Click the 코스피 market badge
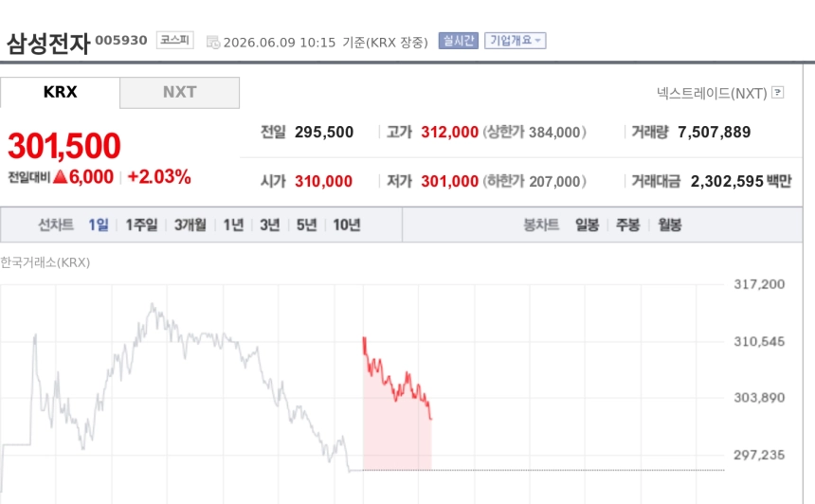Viewport: 815px width, 504px height. (175, 40)
